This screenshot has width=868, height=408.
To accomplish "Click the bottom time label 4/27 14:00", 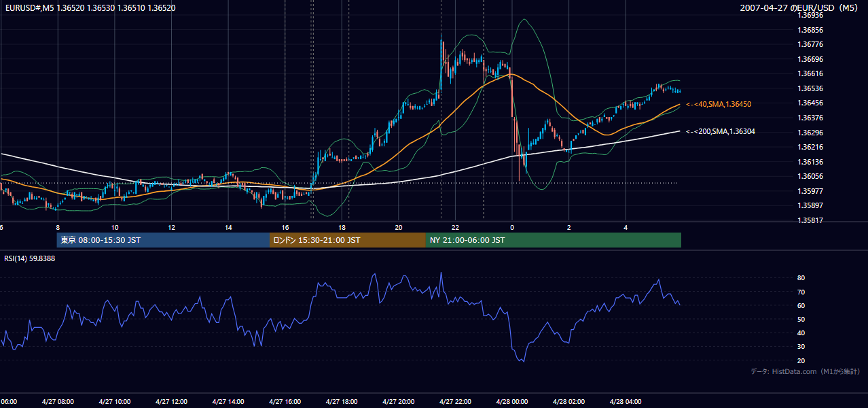I will (x=228, y=402).
